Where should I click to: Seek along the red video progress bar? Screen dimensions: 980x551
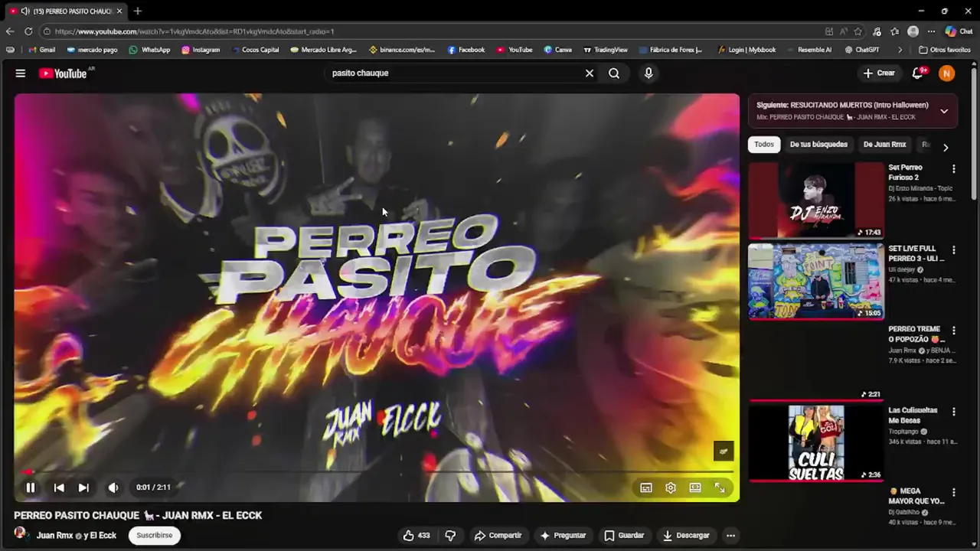click(377, 471)
